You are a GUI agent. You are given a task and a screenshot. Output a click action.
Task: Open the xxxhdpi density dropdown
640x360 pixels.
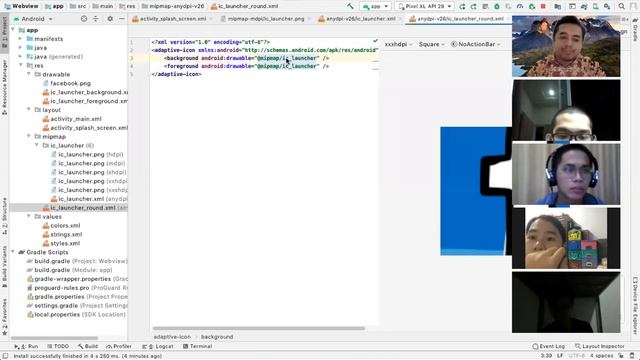coord(398,44)
